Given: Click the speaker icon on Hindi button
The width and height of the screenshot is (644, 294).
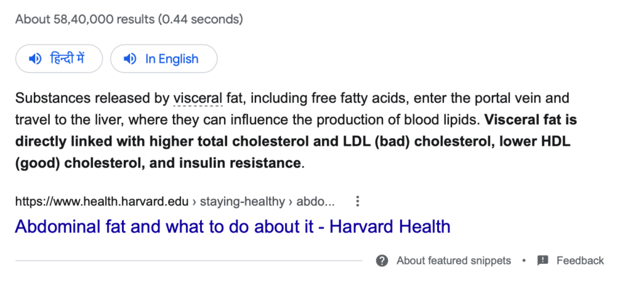Looking at the screenshot, I should 35,59.
